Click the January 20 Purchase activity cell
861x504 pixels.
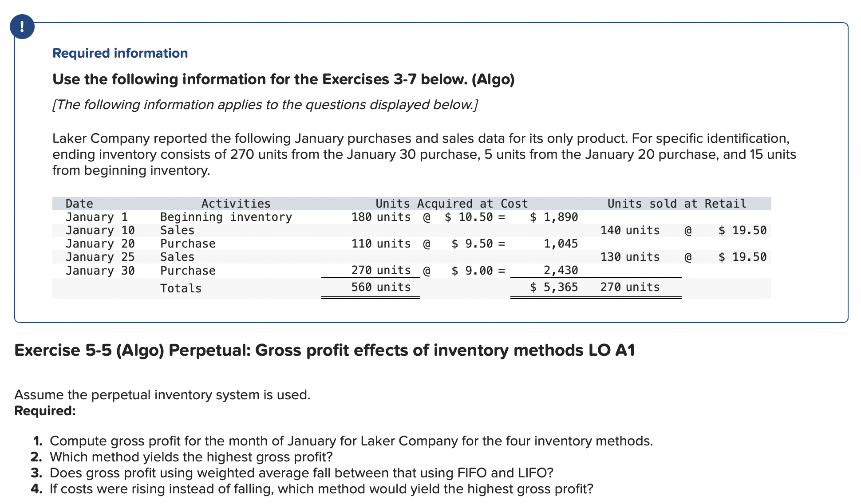click(188, 244)
